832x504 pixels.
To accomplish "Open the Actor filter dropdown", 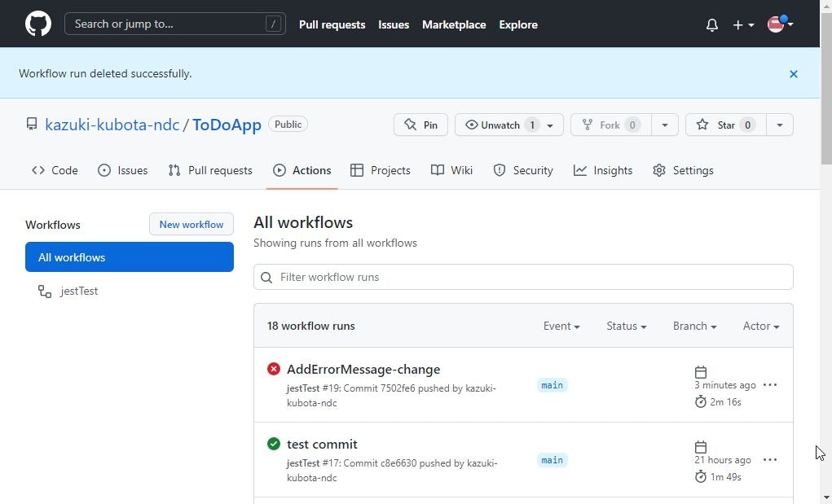I will click(x=761, y=326).
